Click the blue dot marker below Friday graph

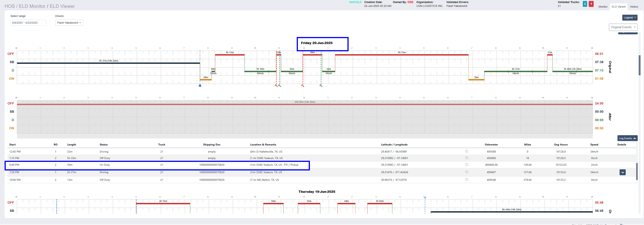pyautogui.click(x=200, y=86)
